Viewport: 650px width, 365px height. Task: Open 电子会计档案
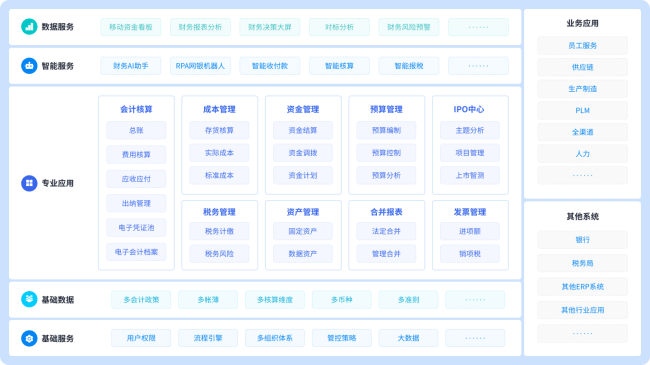[x=136, y=252]
